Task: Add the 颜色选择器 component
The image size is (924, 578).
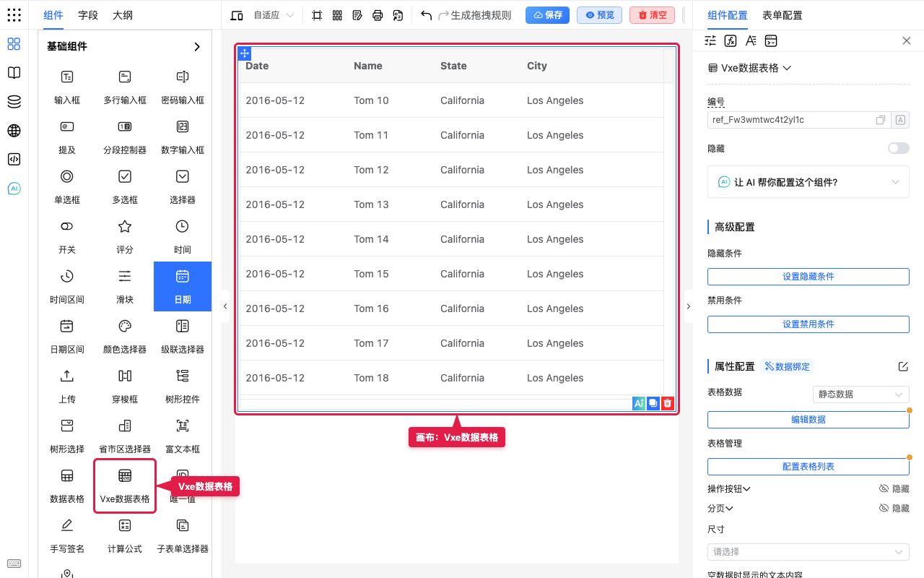Action: pos(125,336)
